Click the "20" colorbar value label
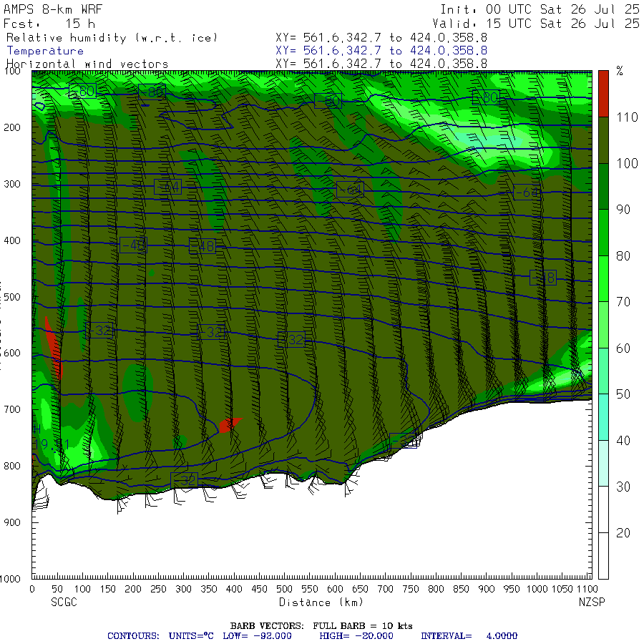 coord(623,532)
